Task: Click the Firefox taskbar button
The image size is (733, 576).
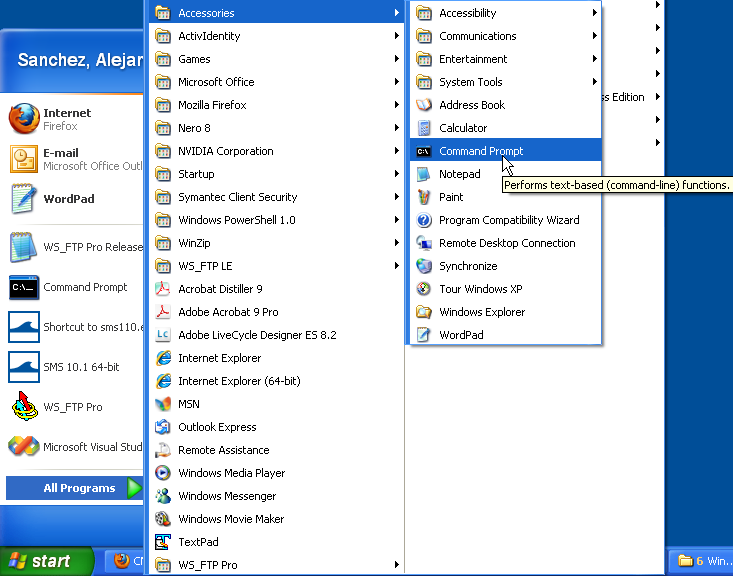Action: point(124,561)
